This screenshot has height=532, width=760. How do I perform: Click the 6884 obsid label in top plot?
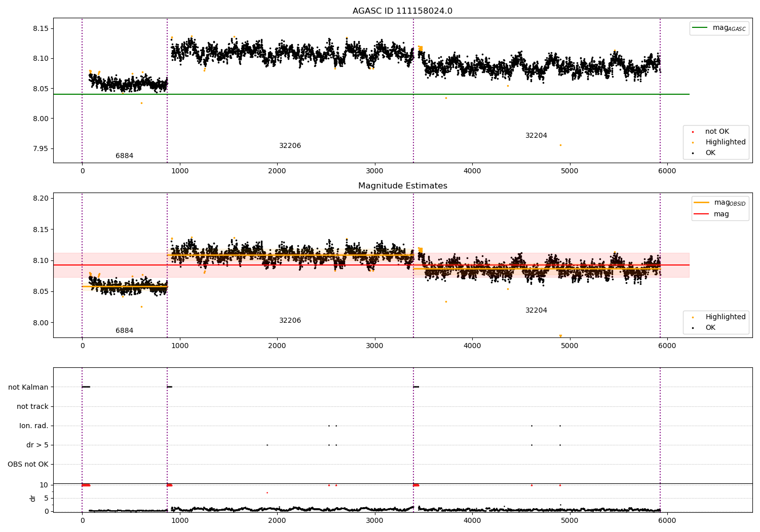point(124,156)
